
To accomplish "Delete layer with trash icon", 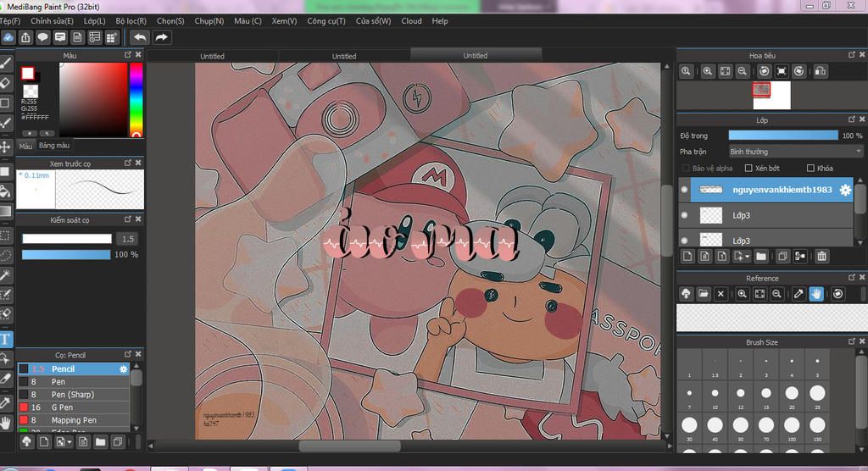I will pyautogui.click(x=822, y=257).
